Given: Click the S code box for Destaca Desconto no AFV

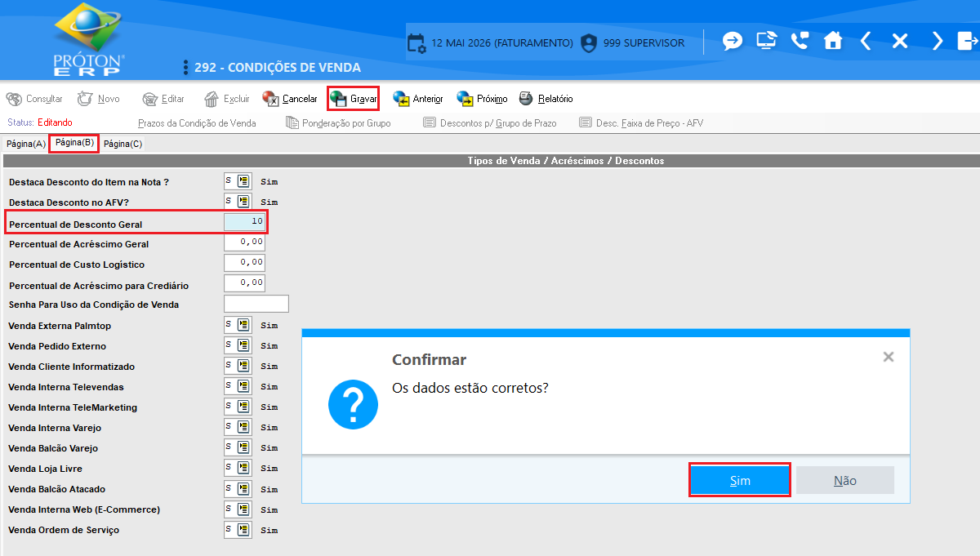Looking at the screenshot, I should pyautogui.click(x=229, y=202).
